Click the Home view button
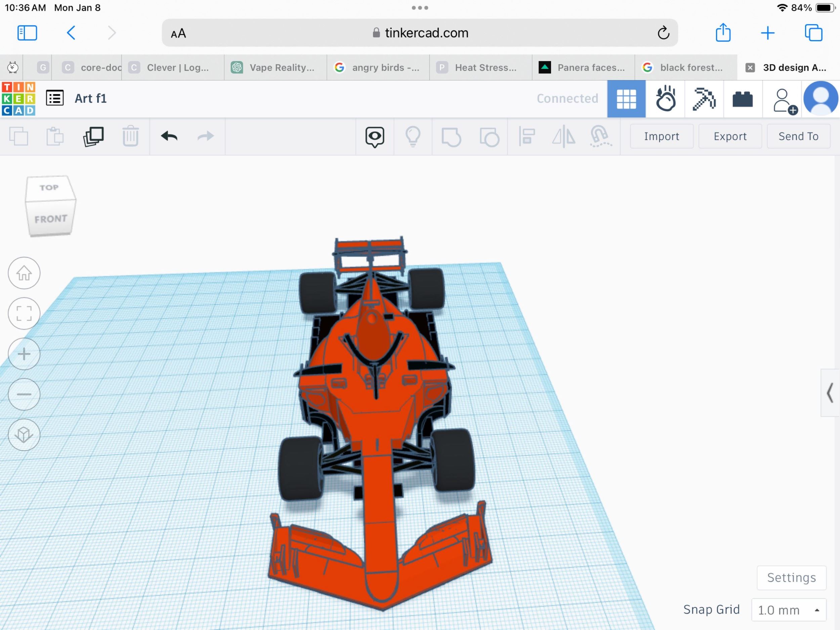The image size is (840, 630). 24,273
